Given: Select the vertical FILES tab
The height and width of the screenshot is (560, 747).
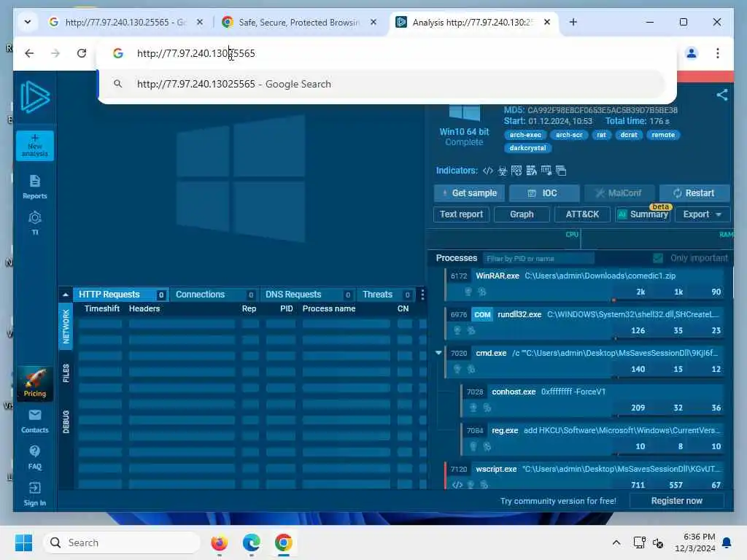Looking at the screenshot, I should pos(66,373).
